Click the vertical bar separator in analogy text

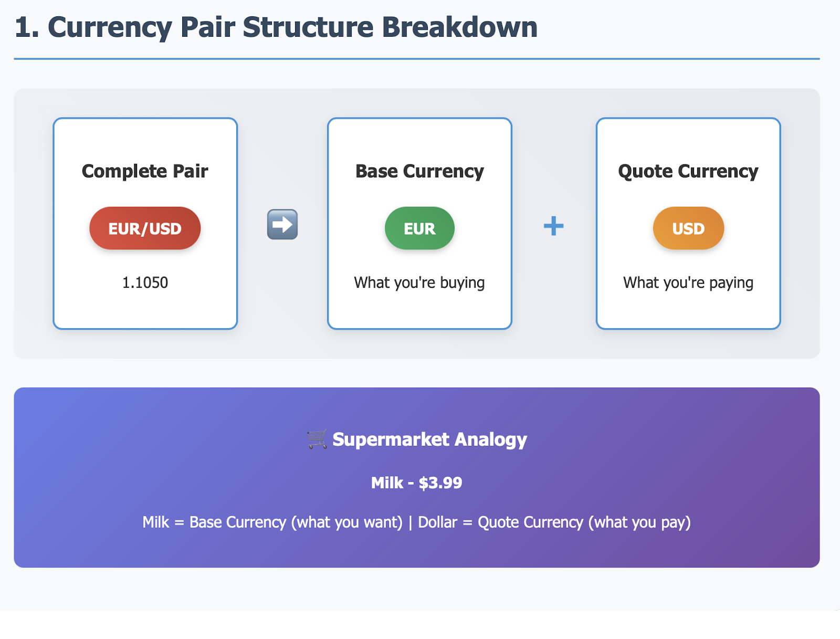click(x=411, y=522)
